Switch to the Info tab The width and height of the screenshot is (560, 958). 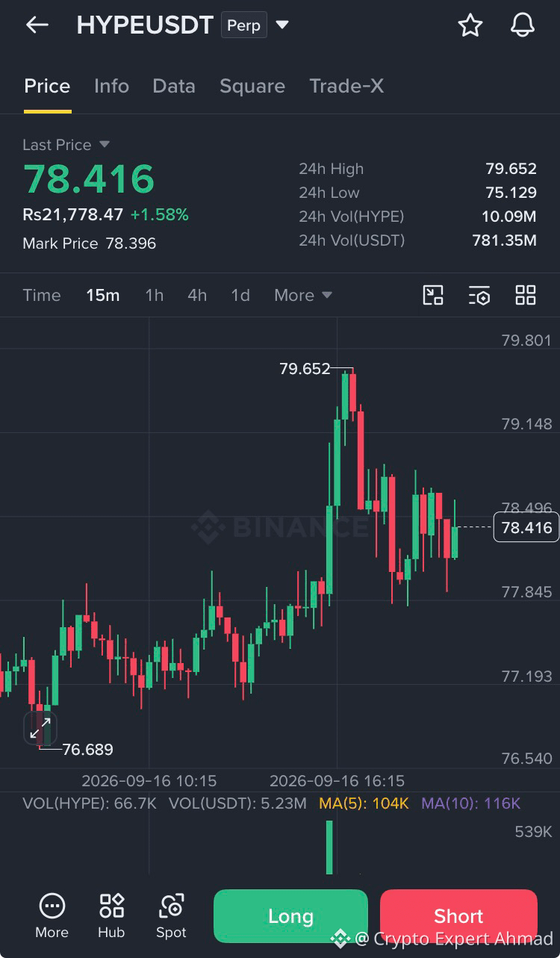111,86
